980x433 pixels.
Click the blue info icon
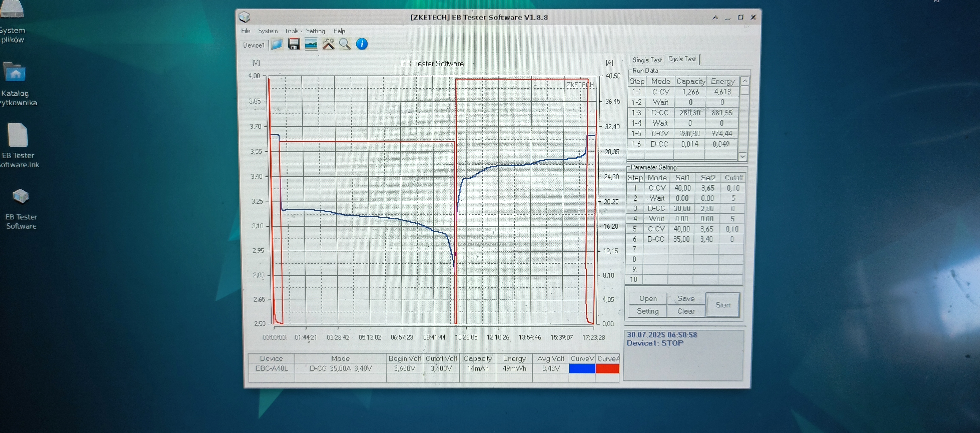362,44
